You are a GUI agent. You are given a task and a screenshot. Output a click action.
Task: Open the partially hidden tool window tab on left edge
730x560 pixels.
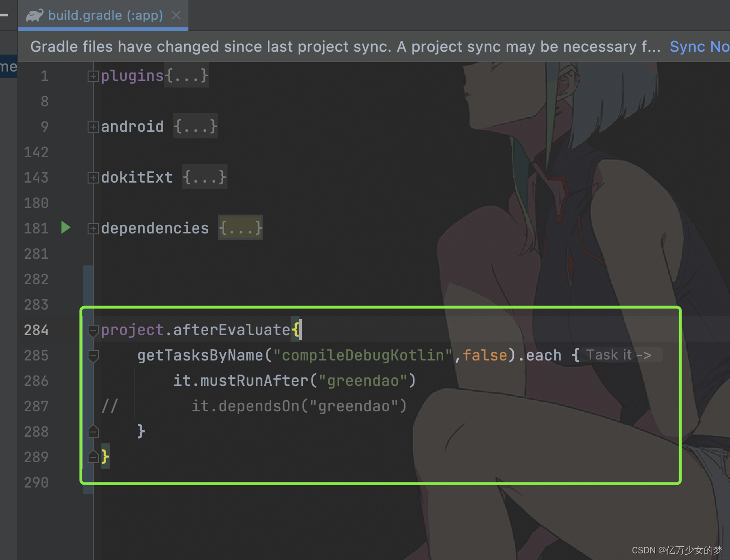(x=8, y=66)
